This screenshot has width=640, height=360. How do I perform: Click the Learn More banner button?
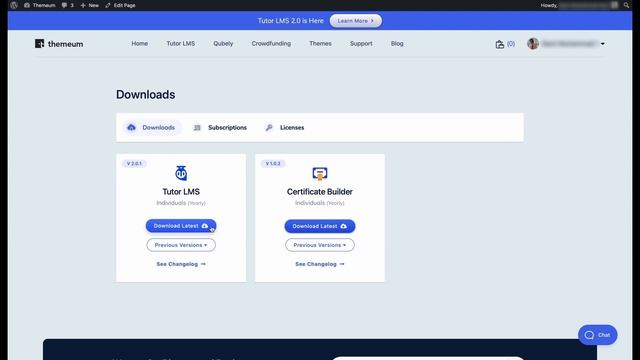356,21
